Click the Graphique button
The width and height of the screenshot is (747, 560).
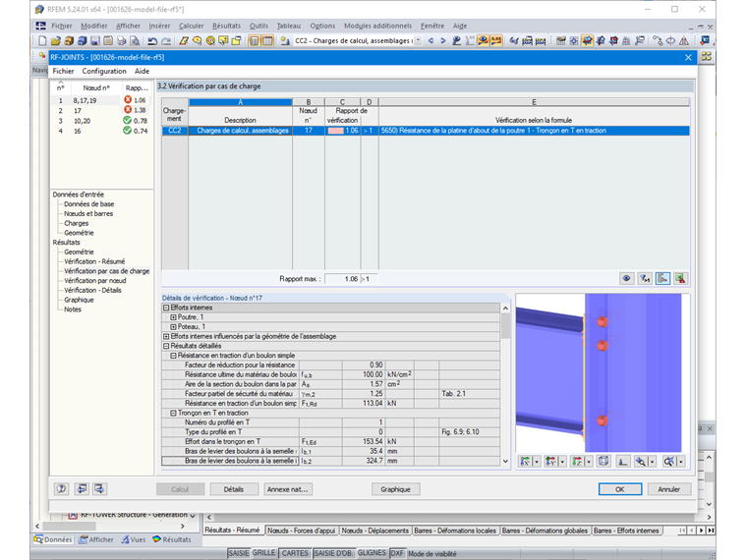click(395, 489)
